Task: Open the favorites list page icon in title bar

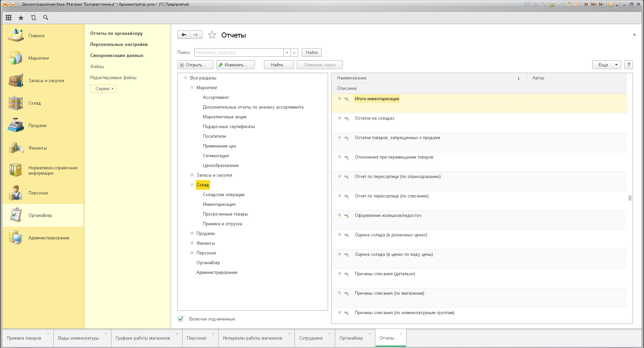Action: coord(560,4)
